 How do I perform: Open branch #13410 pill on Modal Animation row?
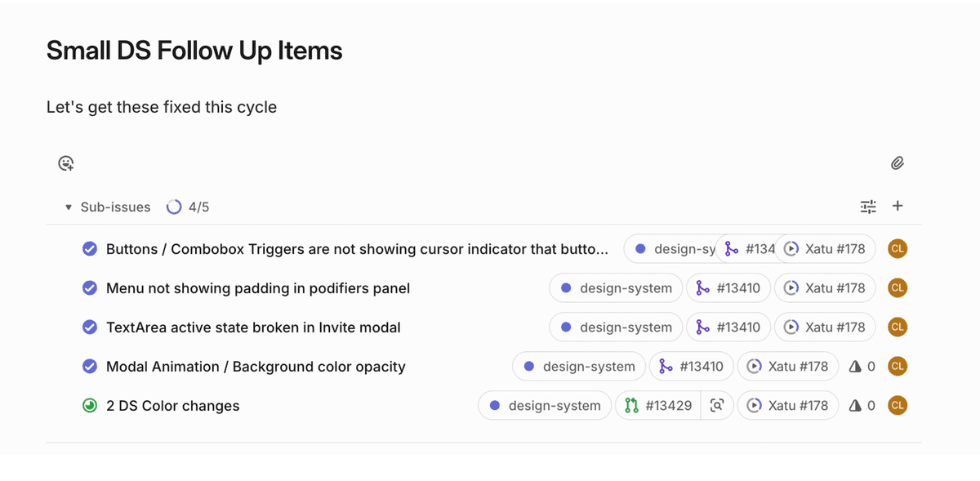pyautogui.click(x=692, y=367)
